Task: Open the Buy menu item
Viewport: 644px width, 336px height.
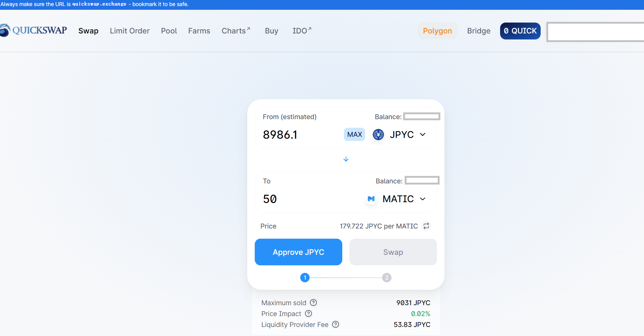Action: tap(272, 31)
